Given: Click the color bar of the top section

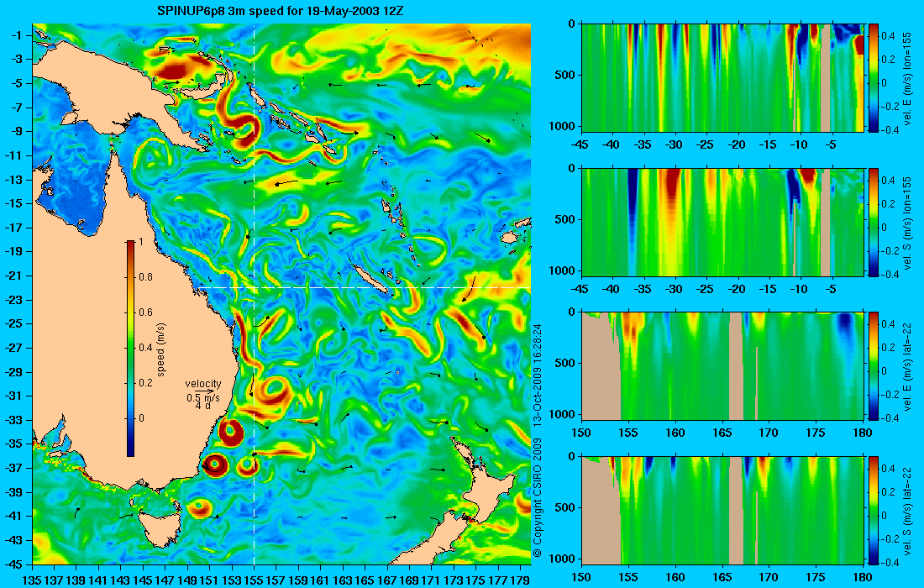Looking at the screenshot, I should click(874, 78).
